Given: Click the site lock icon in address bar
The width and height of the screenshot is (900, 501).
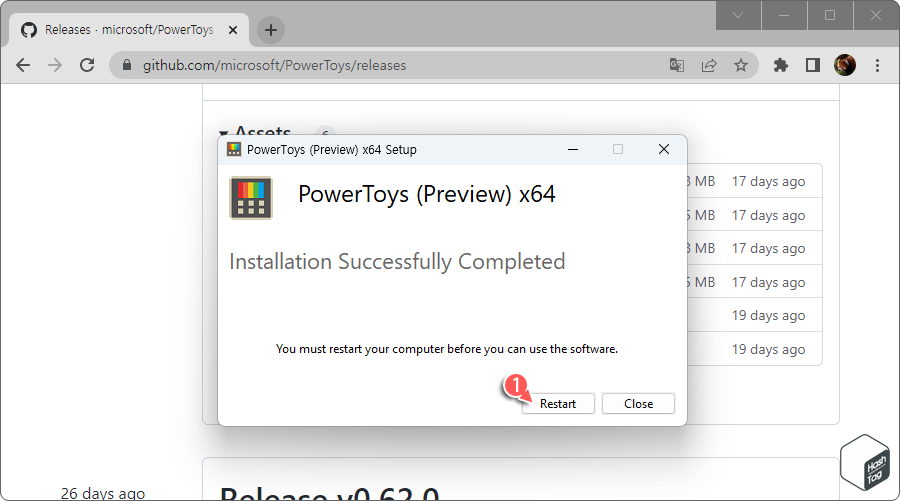Looking at the screenshot, I should point(127,65).
